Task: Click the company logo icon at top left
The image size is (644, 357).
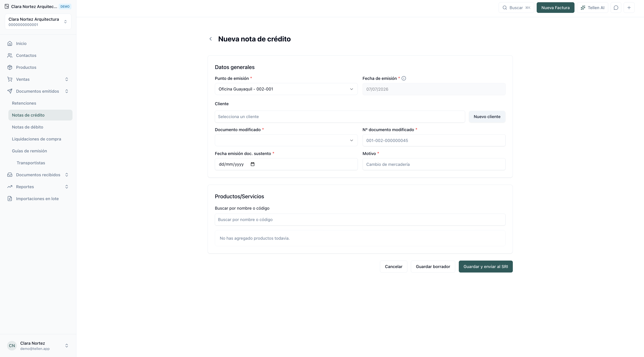Action: 7,7
